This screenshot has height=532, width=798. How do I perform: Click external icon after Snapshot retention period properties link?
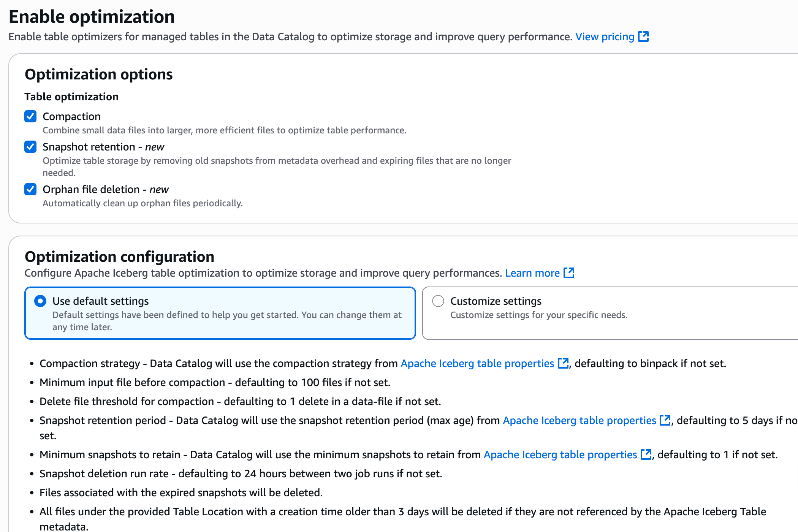[665, 420]
